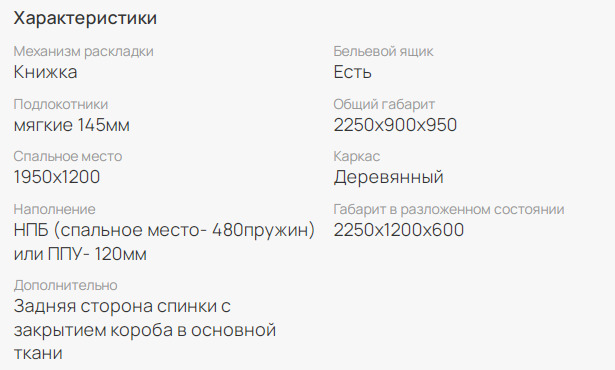This screenshot has width=615, height=370.
Task: Click the НПБ 480пружин filling description
Action: pyautogui.click(x=164, y=230)
